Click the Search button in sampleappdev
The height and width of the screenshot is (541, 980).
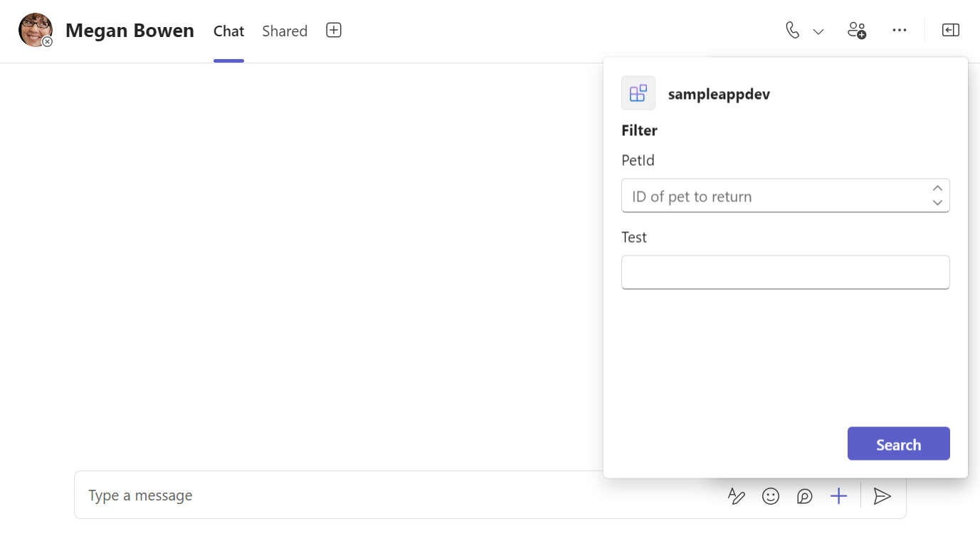click(898, 443)
